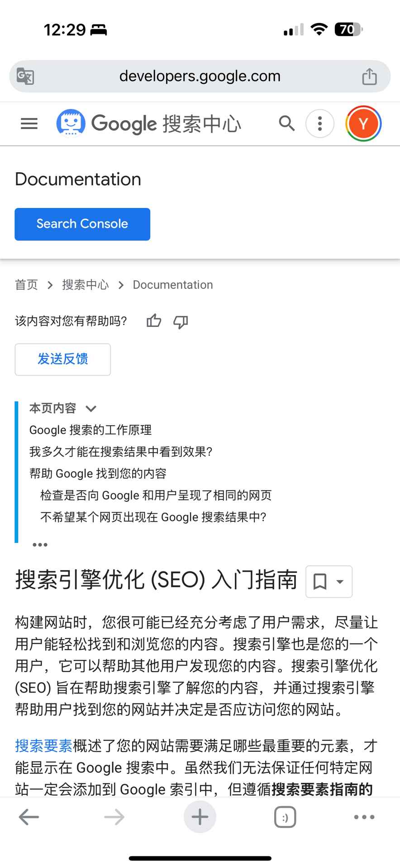Mark content helpful with thumbs up

tap(154, 321)
